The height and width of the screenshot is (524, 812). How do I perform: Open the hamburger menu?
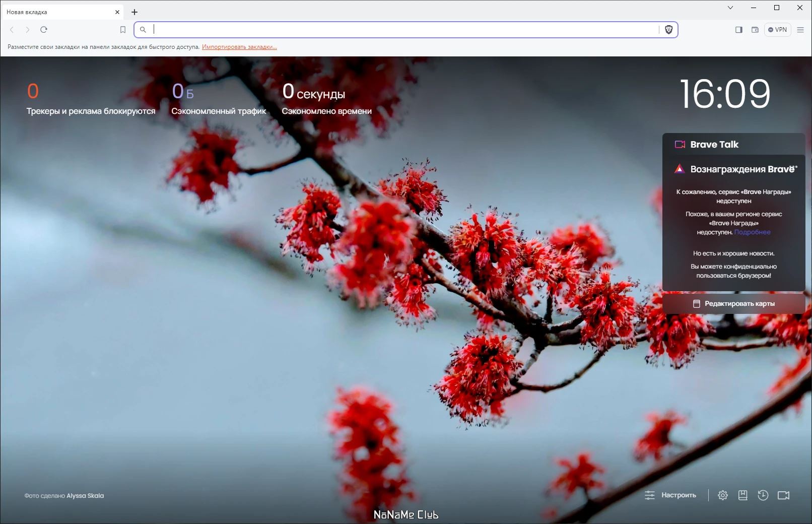pos(800,30)
